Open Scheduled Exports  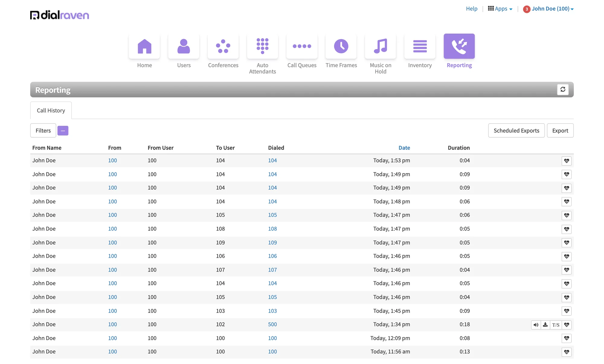coord(516,130)
